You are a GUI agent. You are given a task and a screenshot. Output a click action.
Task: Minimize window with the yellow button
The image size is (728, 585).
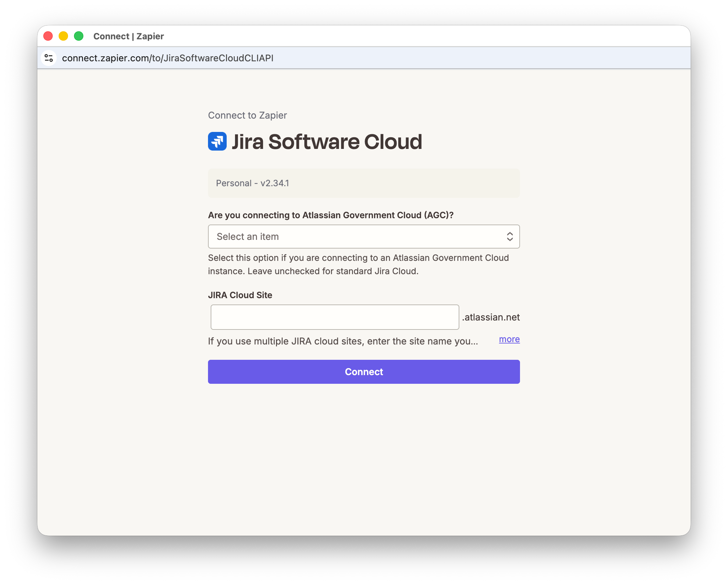coord(63,36)
